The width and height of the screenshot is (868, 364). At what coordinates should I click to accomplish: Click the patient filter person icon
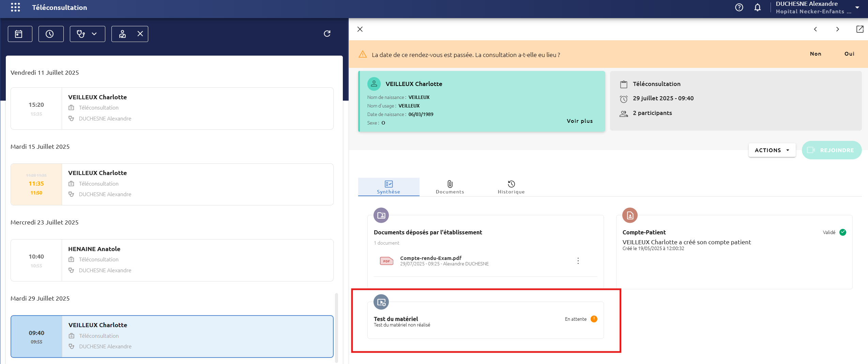[x=122, y=34]
